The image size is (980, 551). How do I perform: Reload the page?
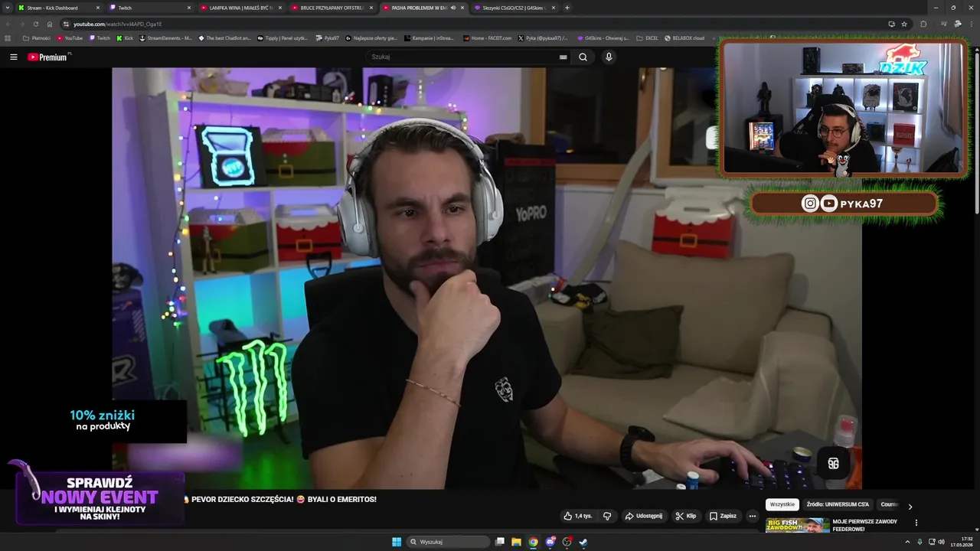tap(35, 24)
